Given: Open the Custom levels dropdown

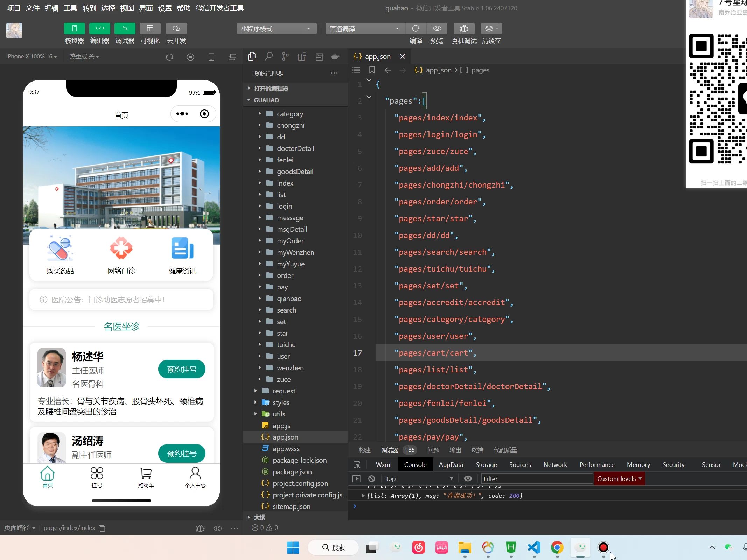Looking at the screenshot, I should click(x=619, y=478).
